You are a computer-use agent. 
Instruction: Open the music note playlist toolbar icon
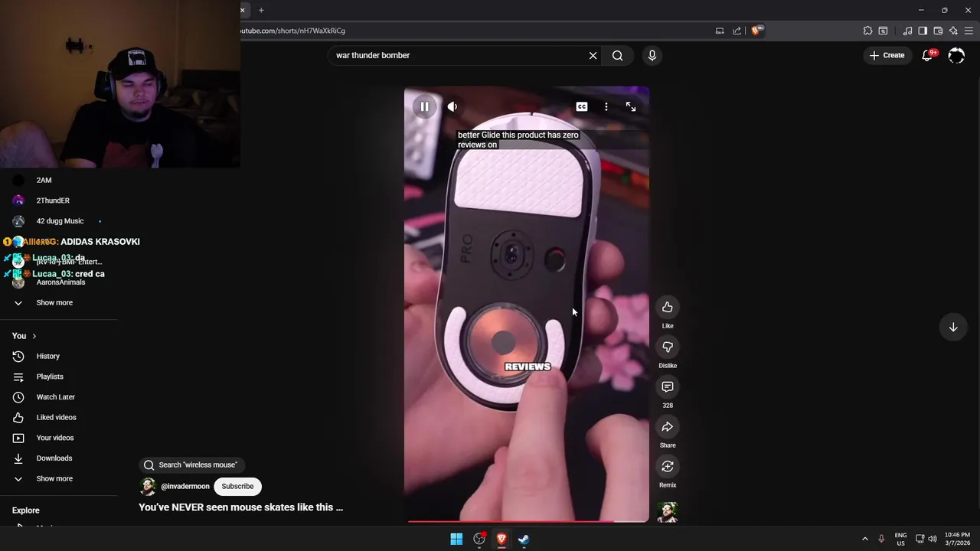tap(907, 31)
